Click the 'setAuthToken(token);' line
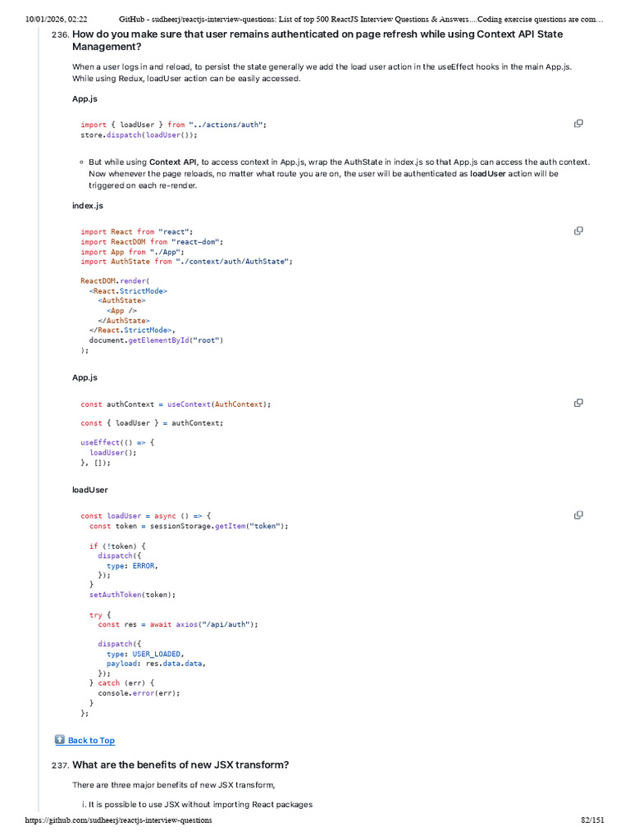This screenshot has width=630, height=840. point(132,595)
